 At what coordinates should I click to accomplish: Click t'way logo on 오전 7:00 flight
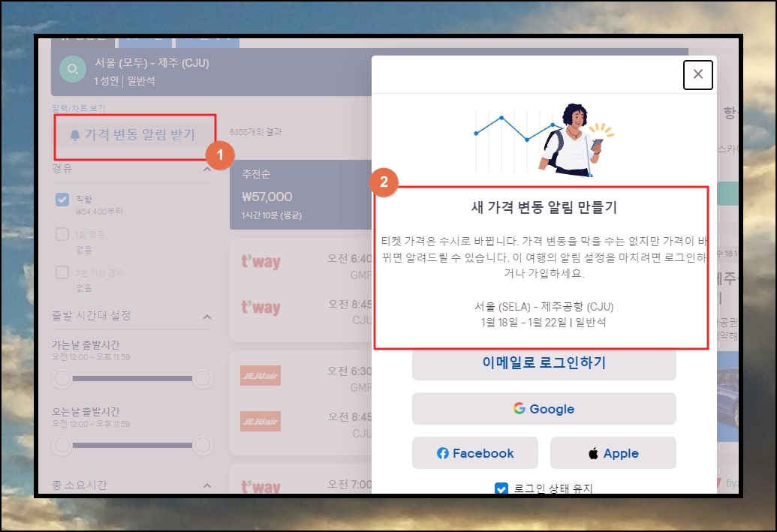[261, 486]
